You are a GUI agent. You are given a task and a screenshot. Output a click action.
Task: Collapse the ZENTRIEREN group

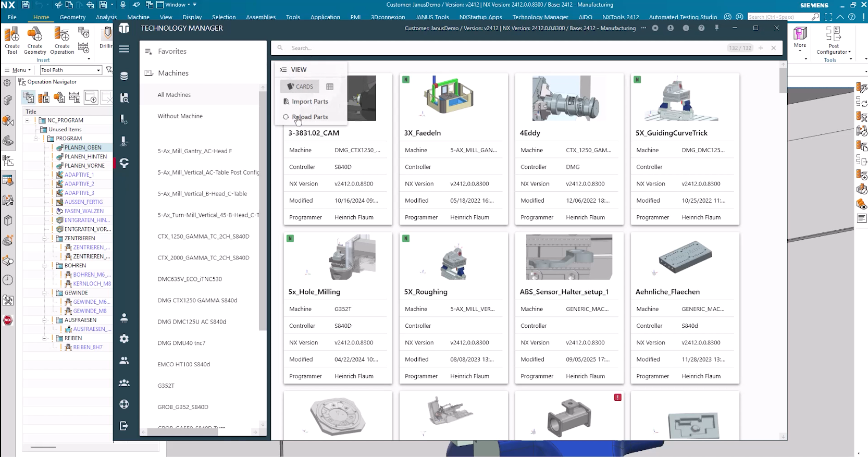pos(45,238)
